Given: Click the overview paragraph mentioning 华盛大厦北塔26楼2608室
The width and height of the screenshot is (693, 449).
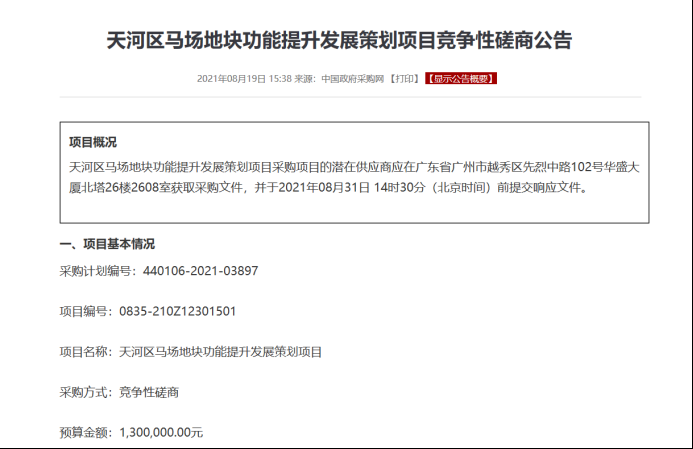Looking at the screenshot, I should [354, 177].
